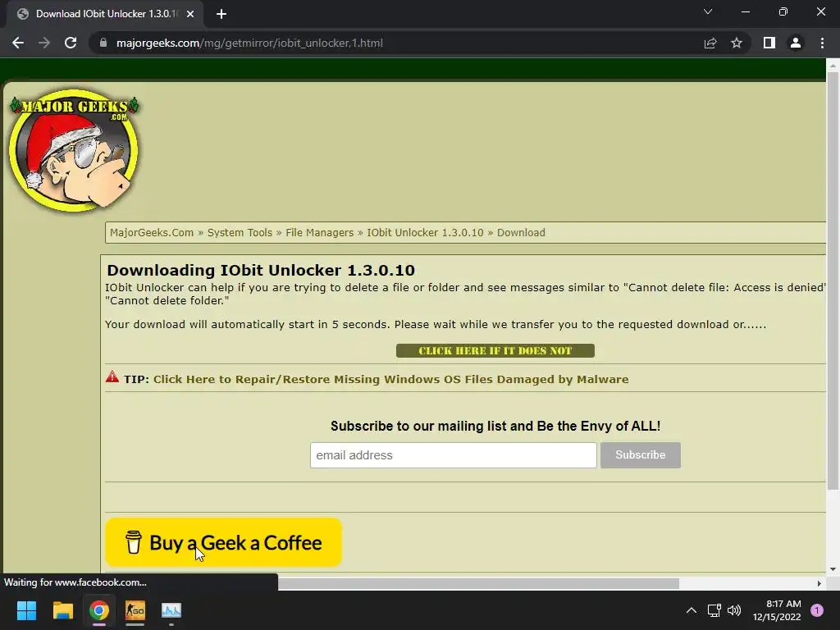Screen dimensions: 840x630
Task: Show hidden system tray icons
Action: point(692,610)
